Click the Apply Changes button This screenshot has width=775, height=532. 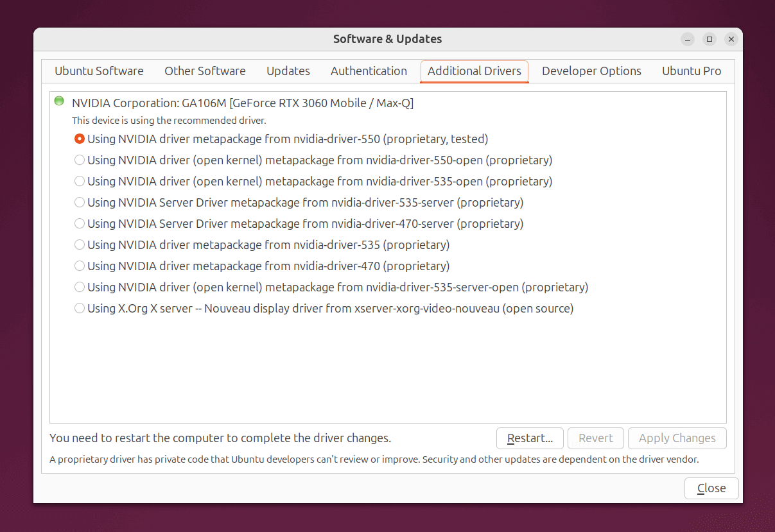(677, 438)
